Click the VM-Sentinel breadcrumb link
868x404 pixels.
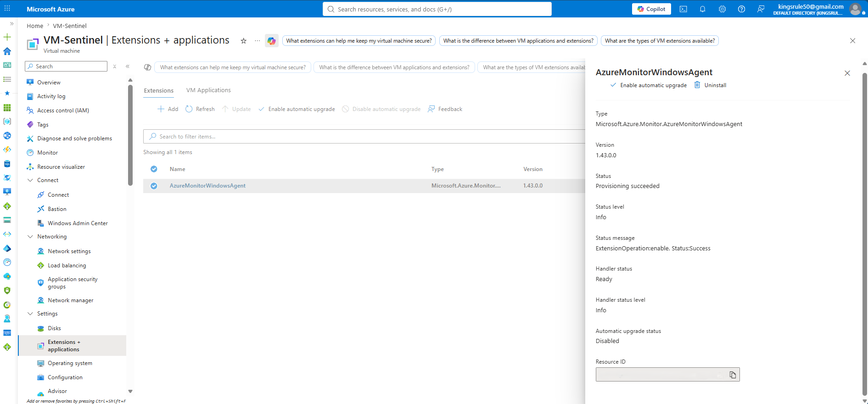pyautogui.click(x=70, y=26)
